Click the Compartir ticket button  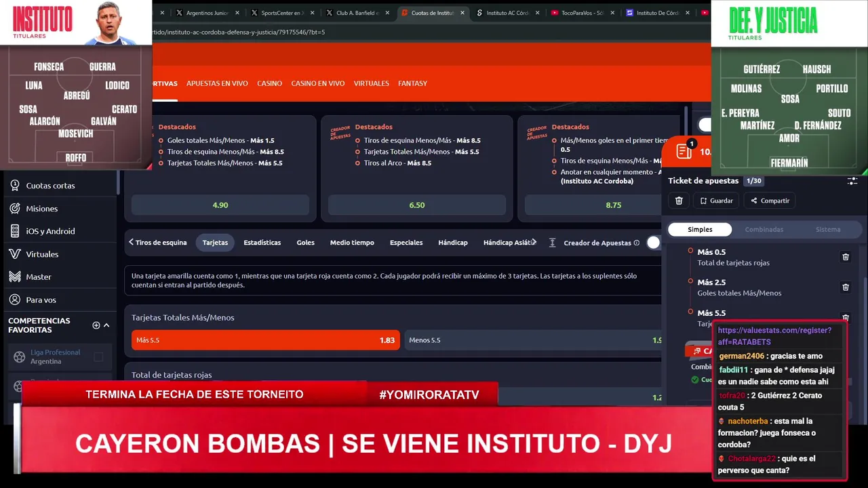(x=770, y=201)
